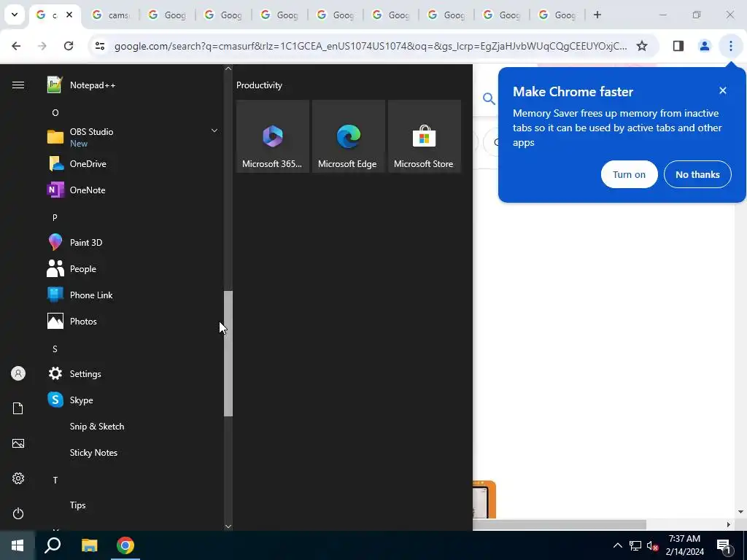The width and height of the screenshot is (747, 560).
Task: Open File Explorer from taskbar
Action: [89, 545]
